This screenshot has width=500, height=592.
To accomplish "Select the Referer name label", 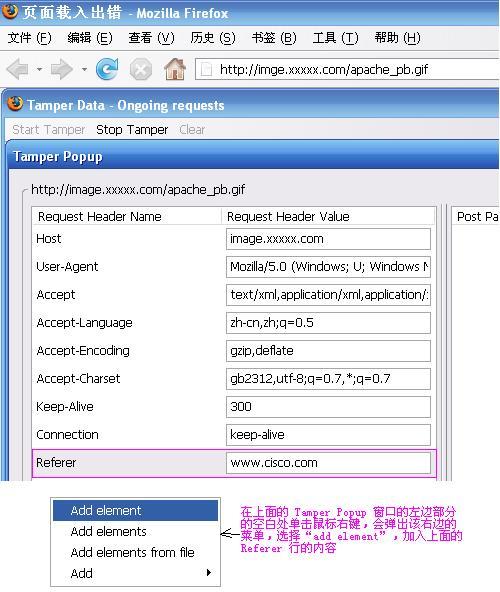I will (x=56, y=462).
